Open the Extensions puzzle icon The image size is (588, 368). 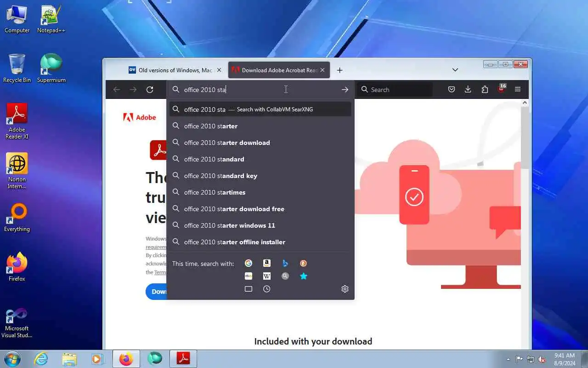click(485, 90)
